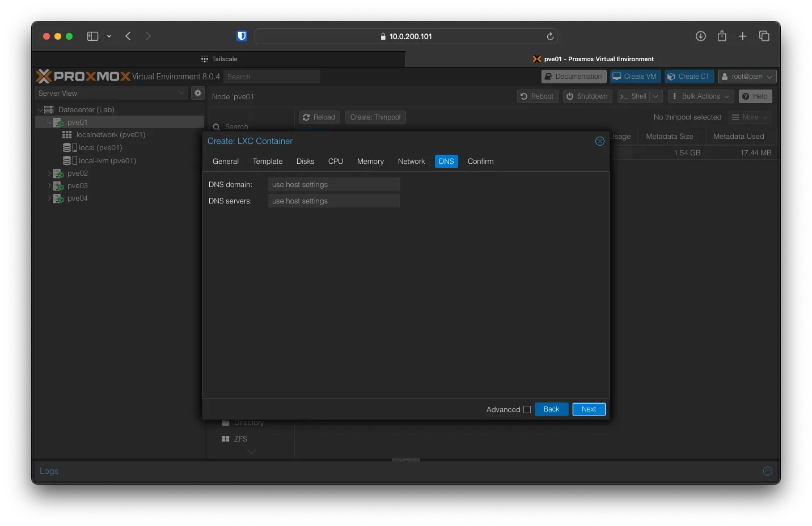812x526 pixels.
Task: Open Safari sidebar options chevron
Action: point(109,36)
